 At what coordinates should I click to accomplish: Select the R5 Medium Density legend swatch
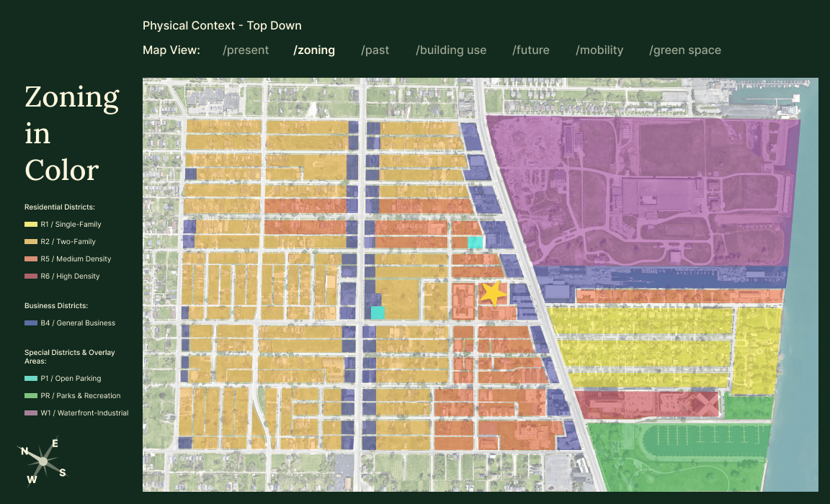[x=30, y=258]
